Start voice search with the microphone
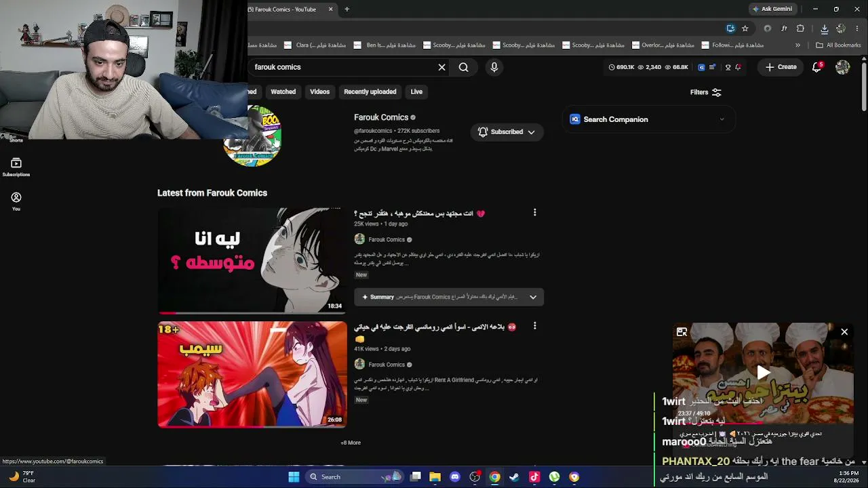 [x=494, y=67]
